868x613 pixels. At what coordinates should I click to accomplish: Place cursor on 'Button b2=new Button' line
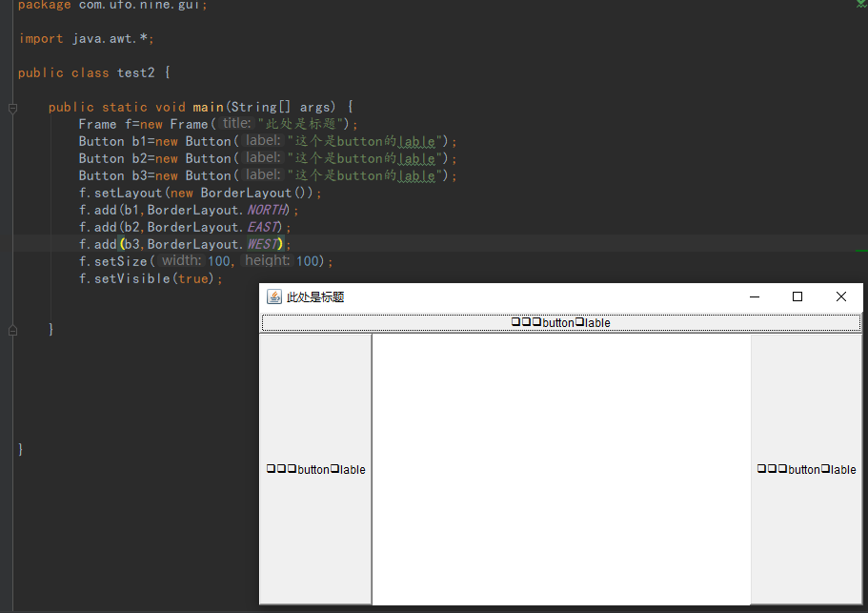[268, 158]
